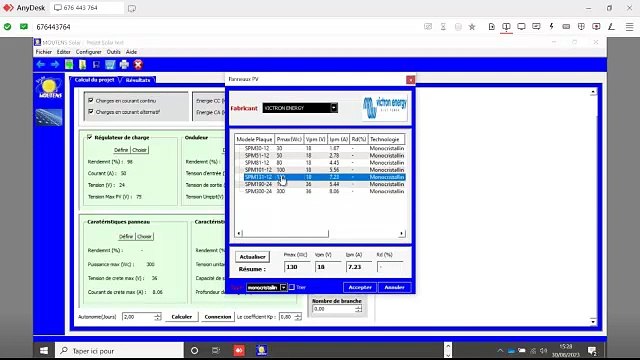This screenshot has height=360, width=640.
Task: Click Choisir under Caractéristiques panneau
Action: (144, 236)
